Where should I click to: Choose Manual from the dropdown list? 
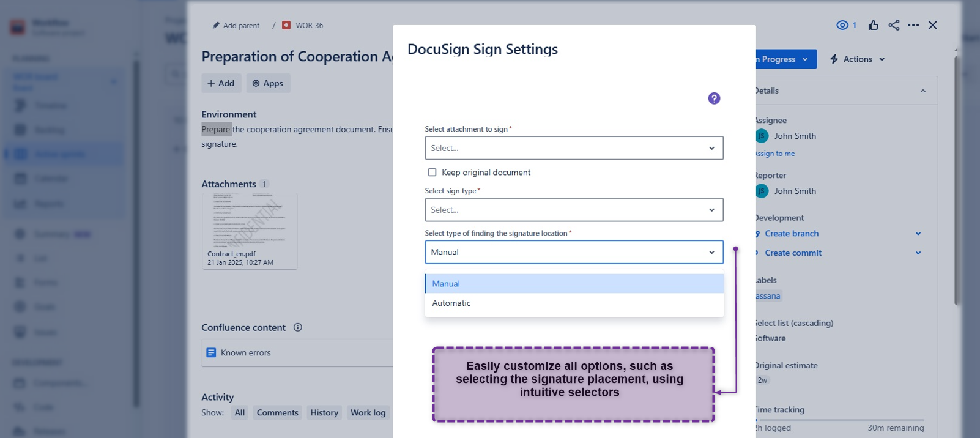pyautogui.click(x=574, y=284)
